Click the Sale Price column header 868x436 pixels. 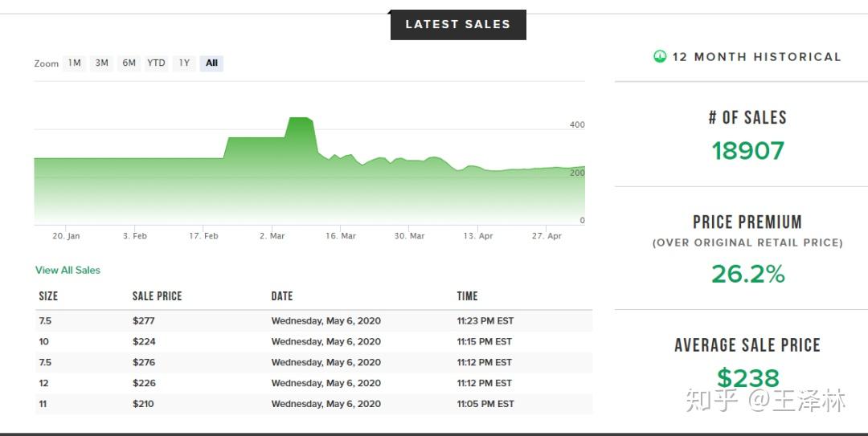point(157,296)
